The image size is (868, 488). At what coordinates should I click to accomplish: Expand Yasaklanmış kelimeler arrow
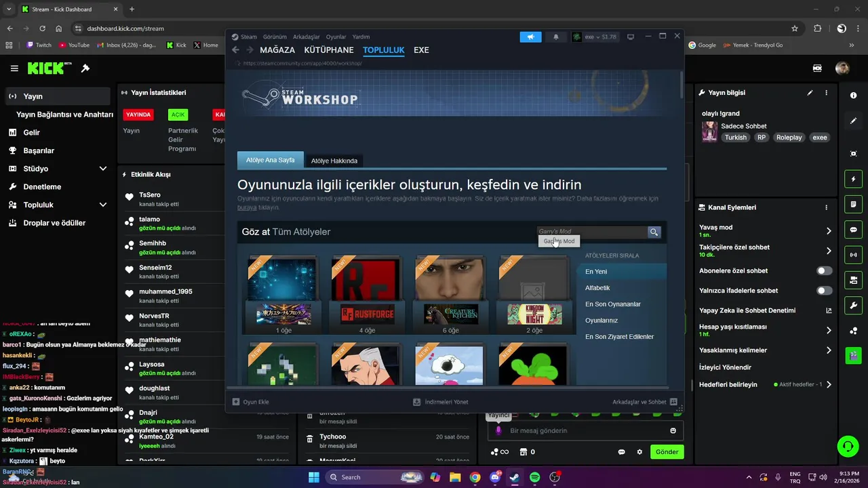(x=829, y=350)
